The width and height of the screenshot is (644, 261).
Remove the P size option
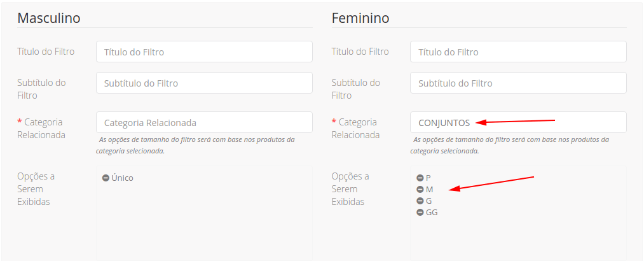(420, 178)
